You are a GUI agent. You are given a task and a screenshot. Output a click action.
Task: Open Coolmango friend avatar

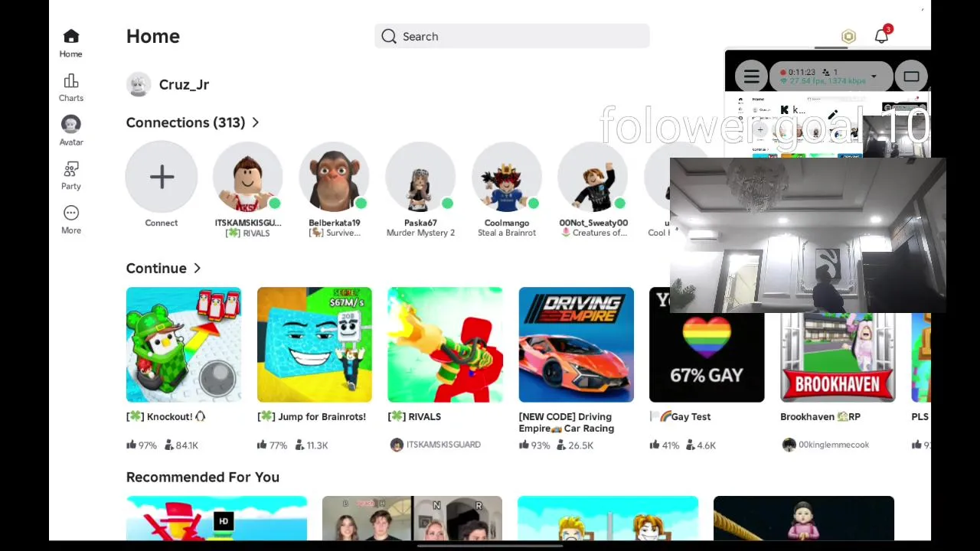(507, 177)
